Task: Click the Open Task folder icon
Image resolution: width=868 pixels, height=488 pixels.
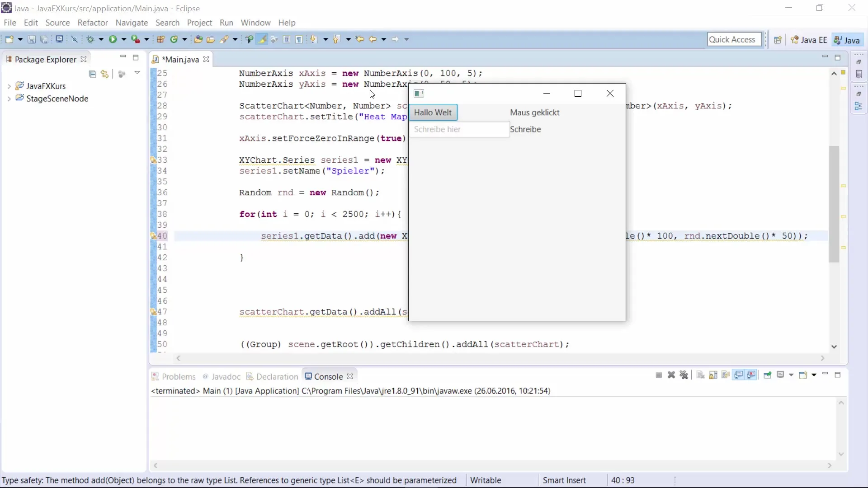Action: pos(211,40)
